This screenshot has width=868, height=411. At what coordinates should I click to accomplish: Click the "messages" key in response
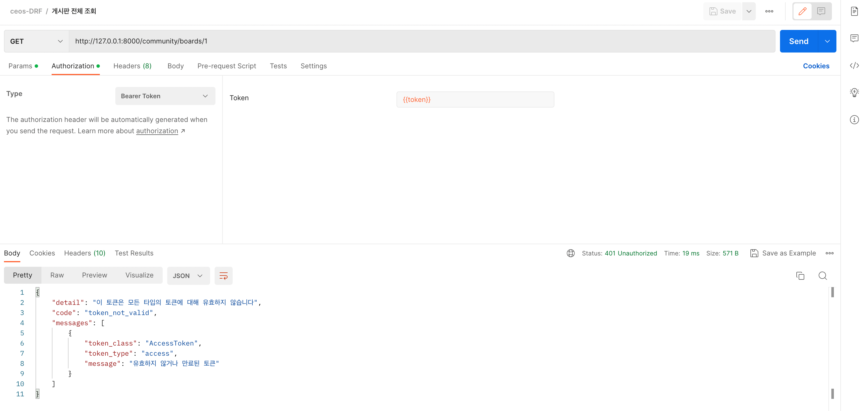(72, 323)
